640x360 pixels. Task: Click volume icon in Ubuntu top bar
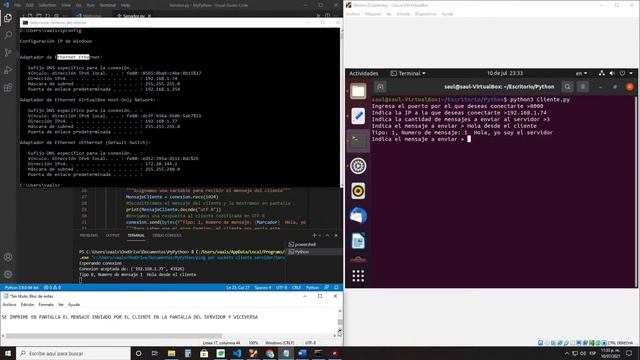coord(612,73)
